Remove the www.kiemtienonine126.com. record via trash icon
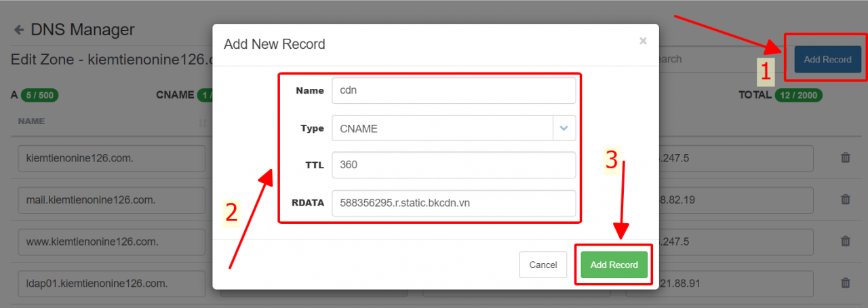 (x=845, y=242)
